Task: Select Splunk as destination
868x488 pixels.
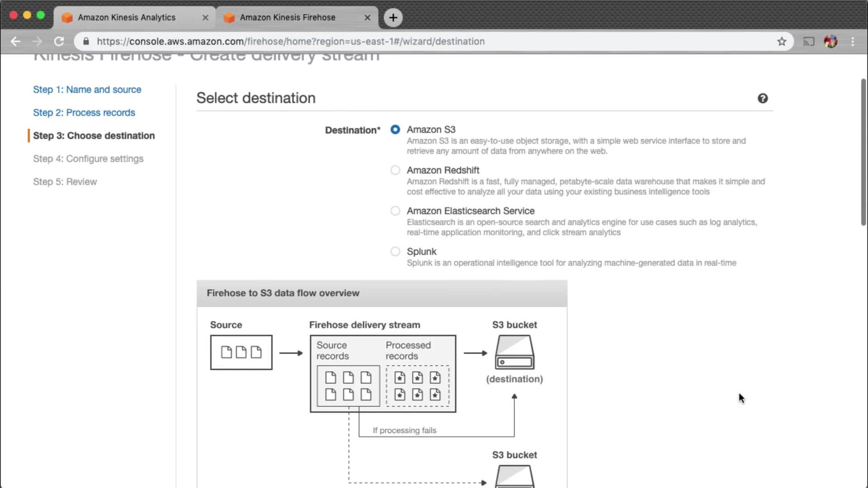Action: 395,252
